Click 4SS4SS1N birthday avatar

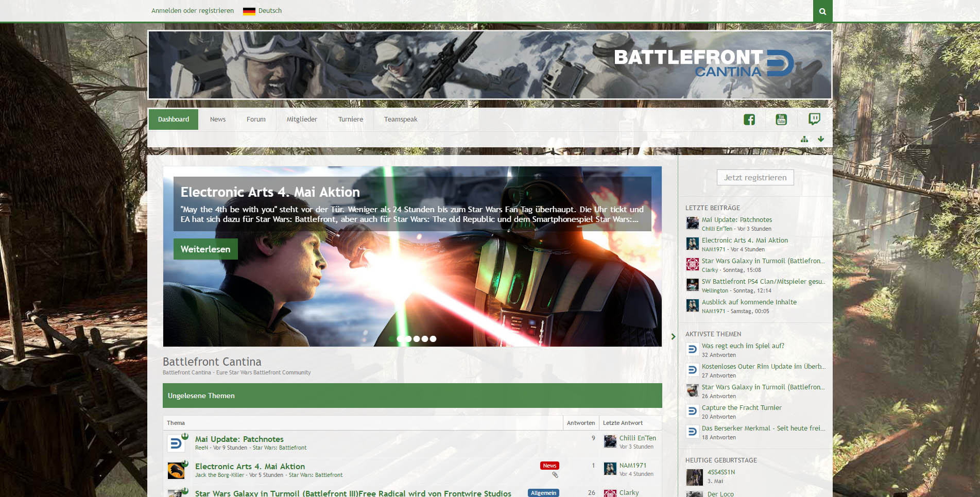[x=695, y=477]
